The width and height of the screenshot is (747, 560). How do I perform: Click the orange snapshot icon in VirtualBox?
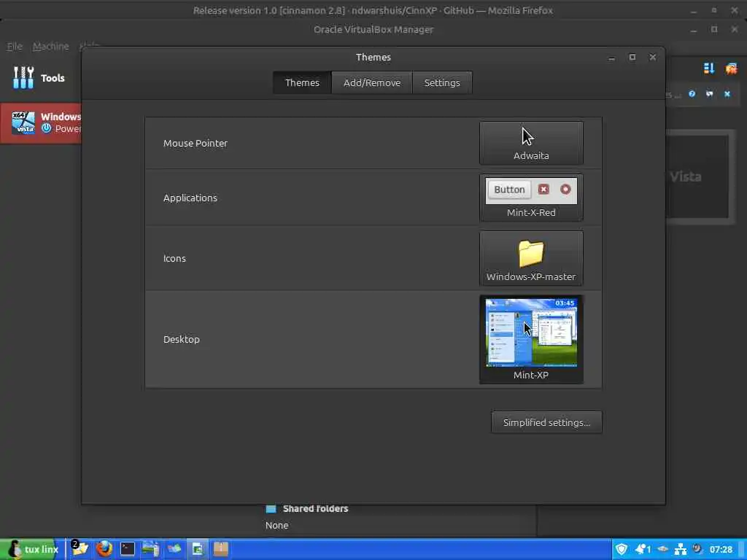click(x=731, y=69)
